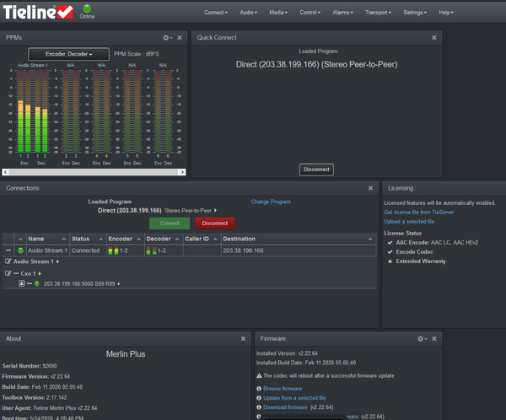This screenshot has width=506, height=420.
Task: Sort connections by the Decoder column
Action: (163, 239)
